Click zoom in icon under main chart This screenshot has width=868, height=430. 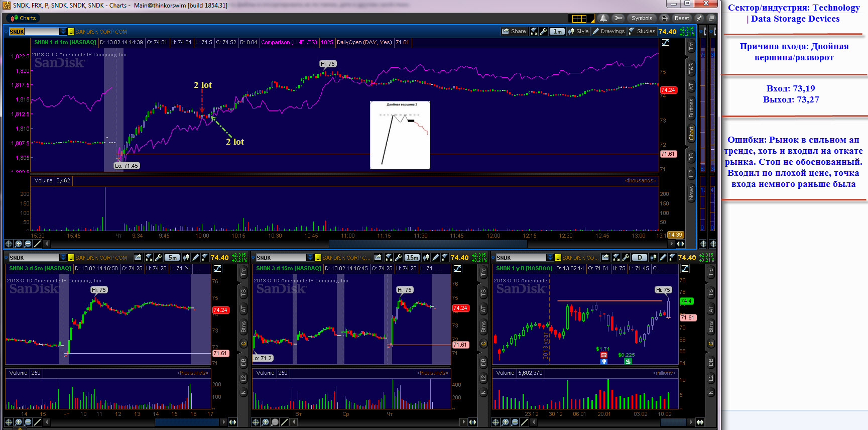(x=18, y=244)
